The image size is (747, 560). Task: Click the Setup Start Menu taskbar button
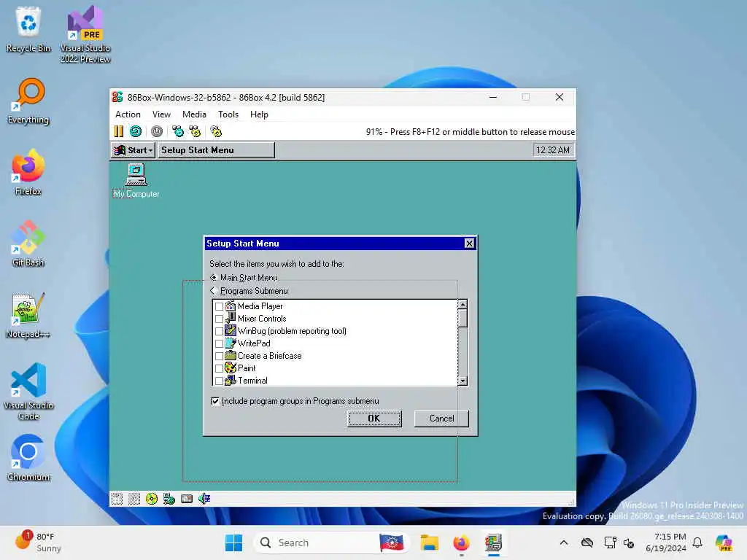point(216,150)
